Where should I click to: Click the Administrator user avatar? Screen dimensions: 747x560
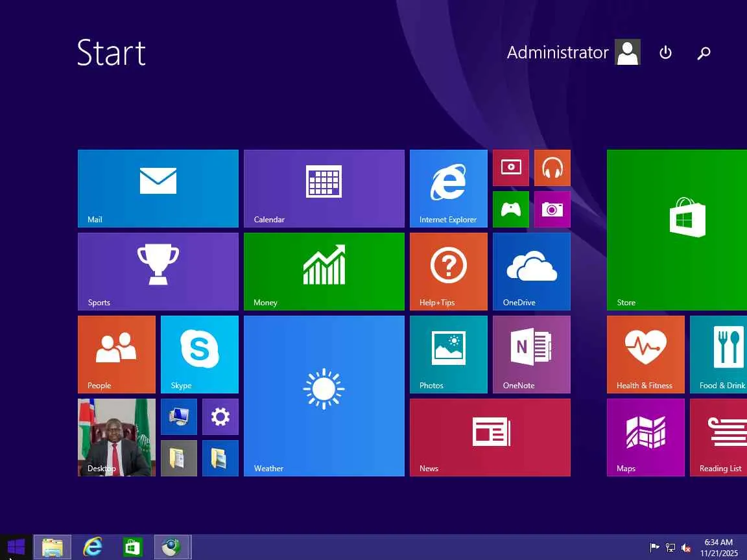[x=628, y=52]
